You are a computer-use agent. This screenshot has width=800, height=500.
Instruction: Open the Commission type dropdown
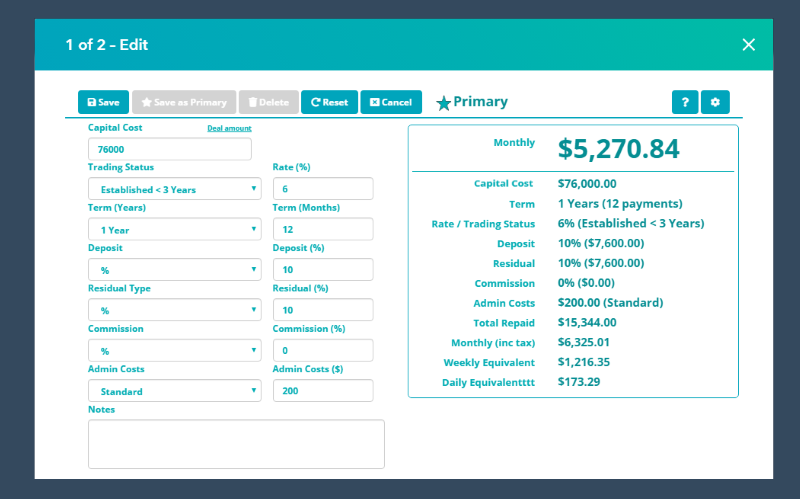tap(175, 351)
